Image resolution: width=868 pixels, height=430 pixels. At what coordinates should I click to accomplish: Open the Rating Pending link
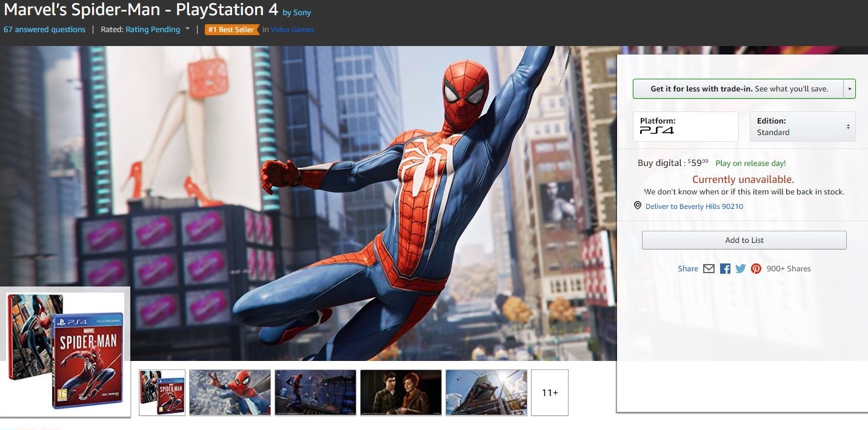[x=153, y=29]
